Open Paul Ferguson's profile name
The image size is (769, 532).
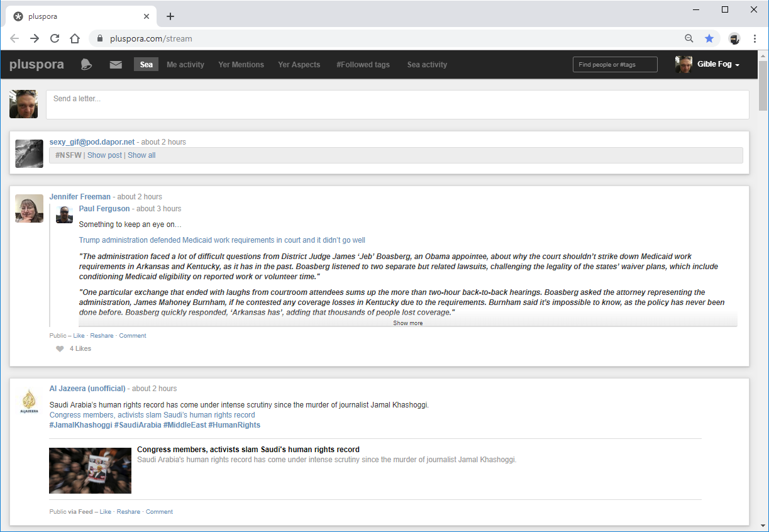tap(104, 209)
